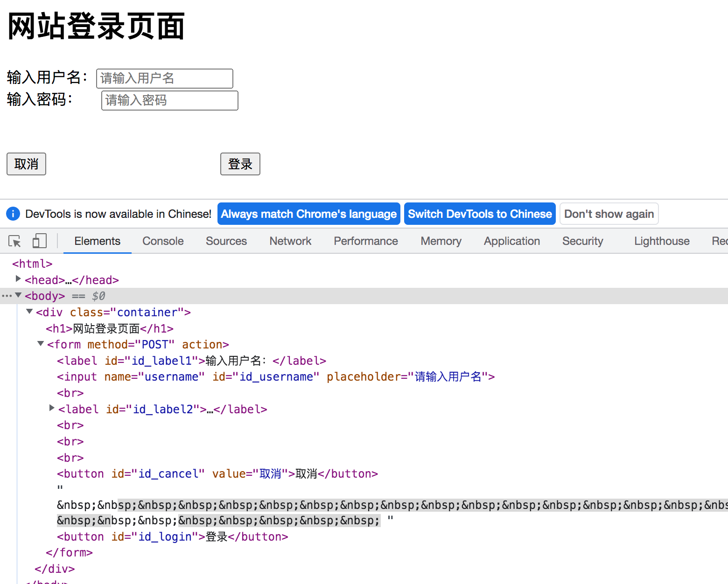
Task: Click the 登录 login button on page
Action: pos(240,164)
